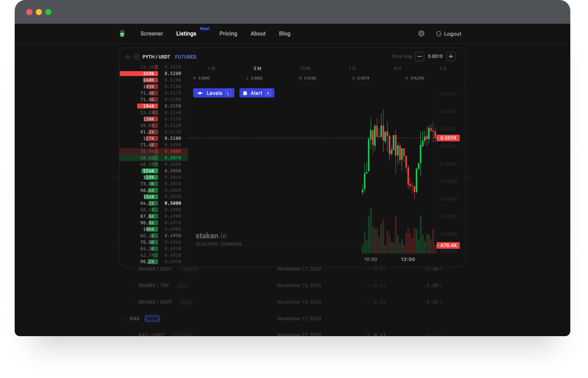
Task: Select the 1 D timeframe
Action: (x=443, y=68)
